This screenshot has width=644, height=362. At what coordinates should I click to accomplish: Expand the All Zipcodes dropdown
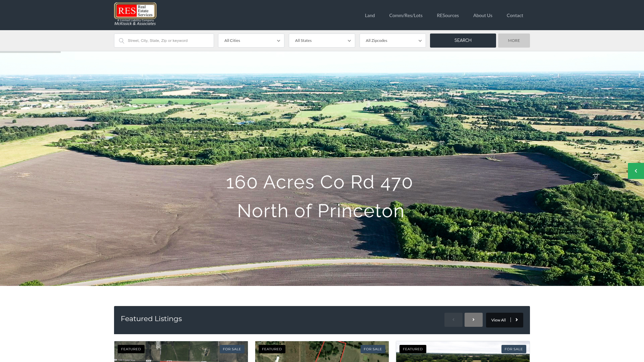(x=392, y=41)
